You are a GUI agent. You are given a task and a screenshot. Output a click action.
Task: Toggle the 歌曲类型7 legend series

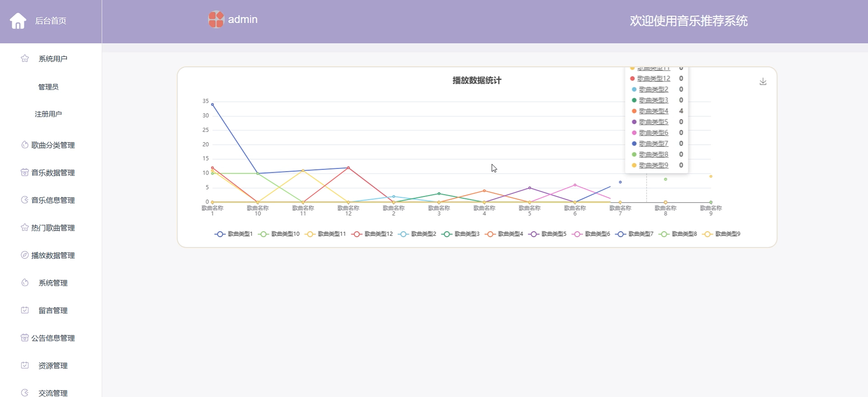point(634,234)
